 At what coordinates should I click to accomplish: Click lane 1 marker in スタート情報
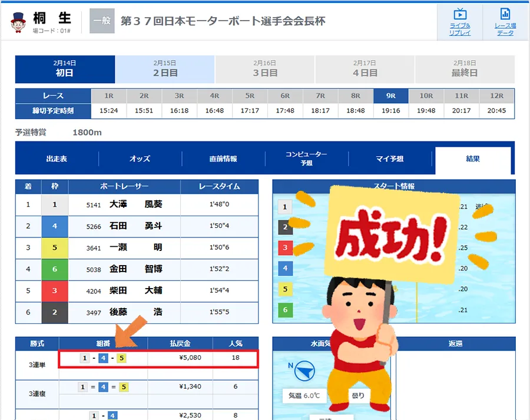click(285, 207)
